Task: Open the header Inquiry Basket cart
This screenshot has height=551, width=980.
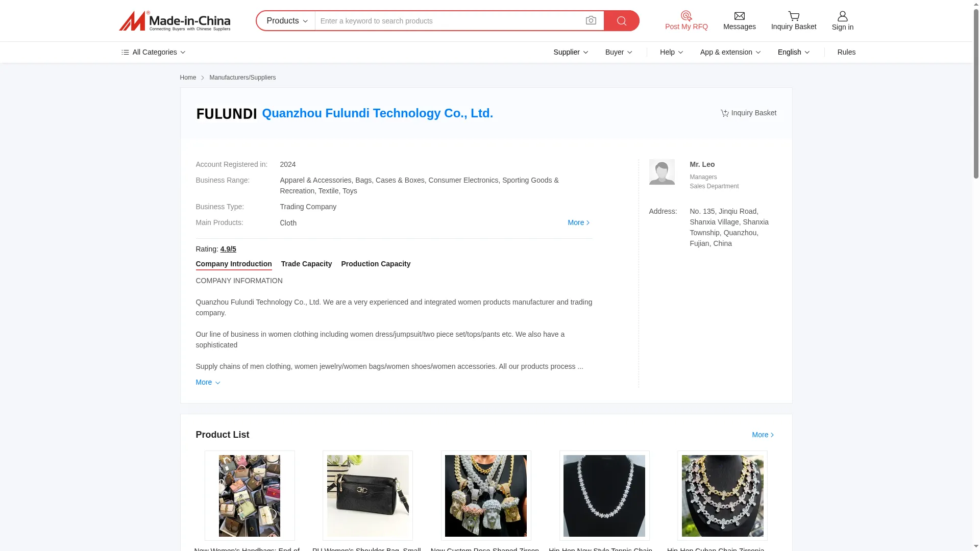Action: tap(793, 21)
